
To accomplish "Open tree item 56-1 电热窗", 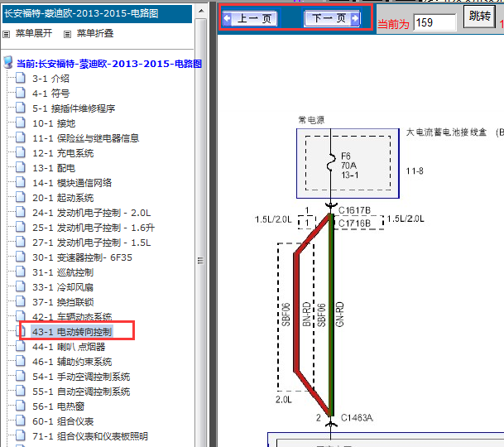I will tap(58, 406).
